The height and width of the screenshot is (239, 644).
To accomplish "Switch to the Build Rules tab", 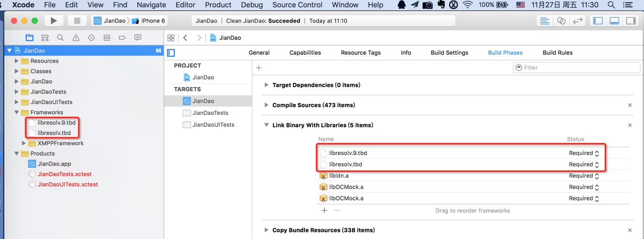I will 557,53.
